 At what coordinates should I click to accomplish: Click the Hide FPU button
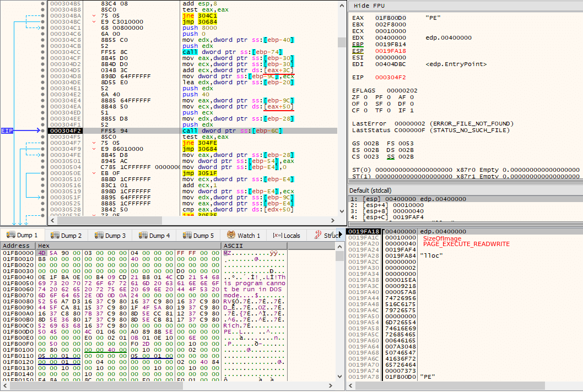point(369,6)
